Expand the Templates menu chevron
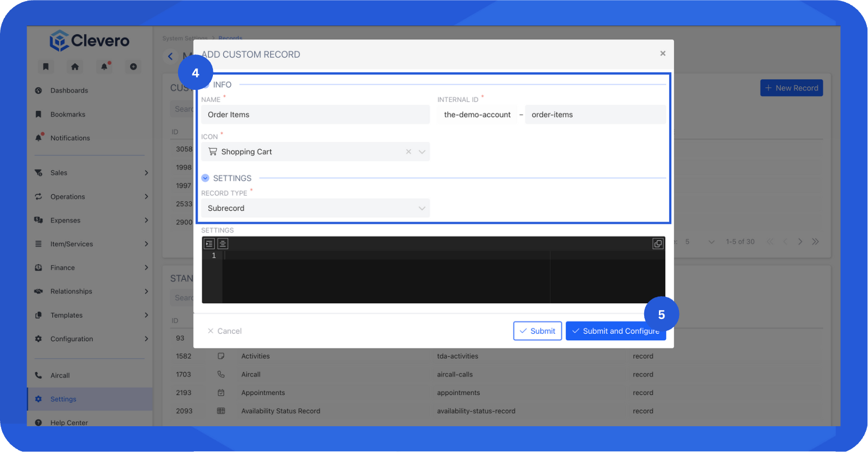The width and height of the screenshot is (868, 454). click(146, 315)
